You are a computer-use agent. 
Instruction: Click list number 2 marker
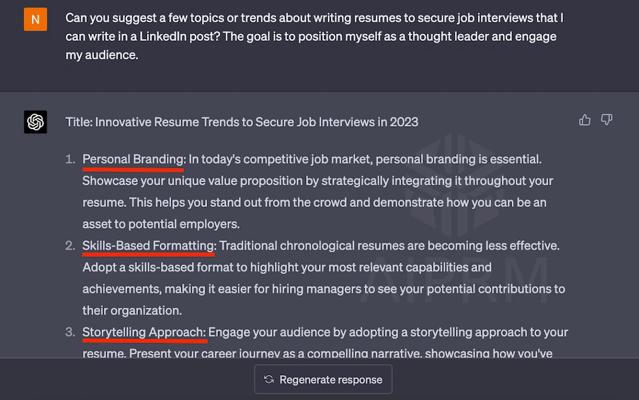[69, 246]
